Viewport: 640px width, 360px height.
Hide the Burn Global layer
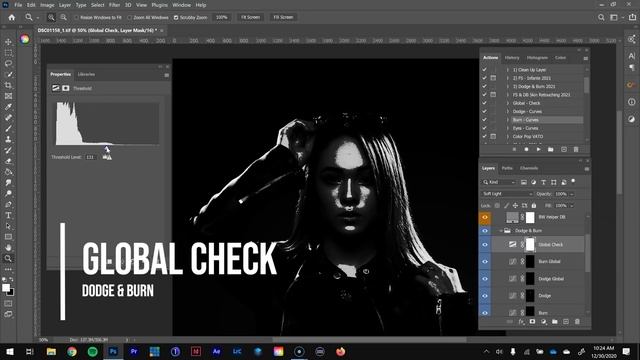point(485,262)
